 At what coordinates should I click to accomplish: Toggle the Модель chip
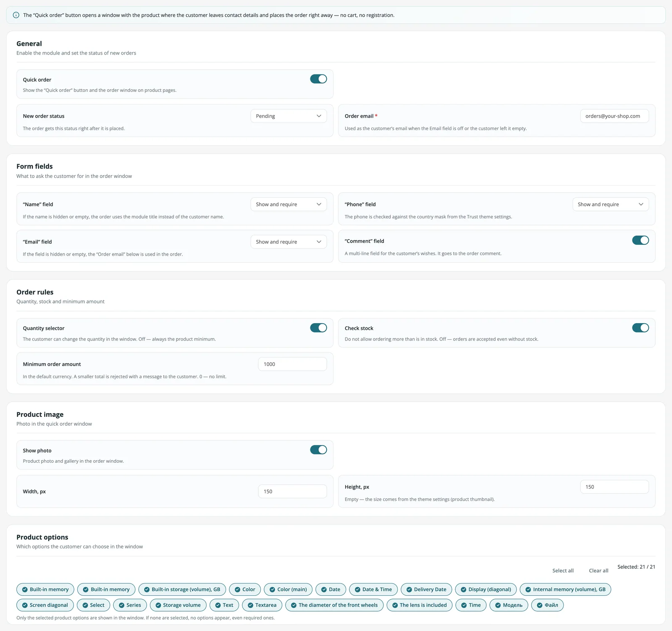509,605
